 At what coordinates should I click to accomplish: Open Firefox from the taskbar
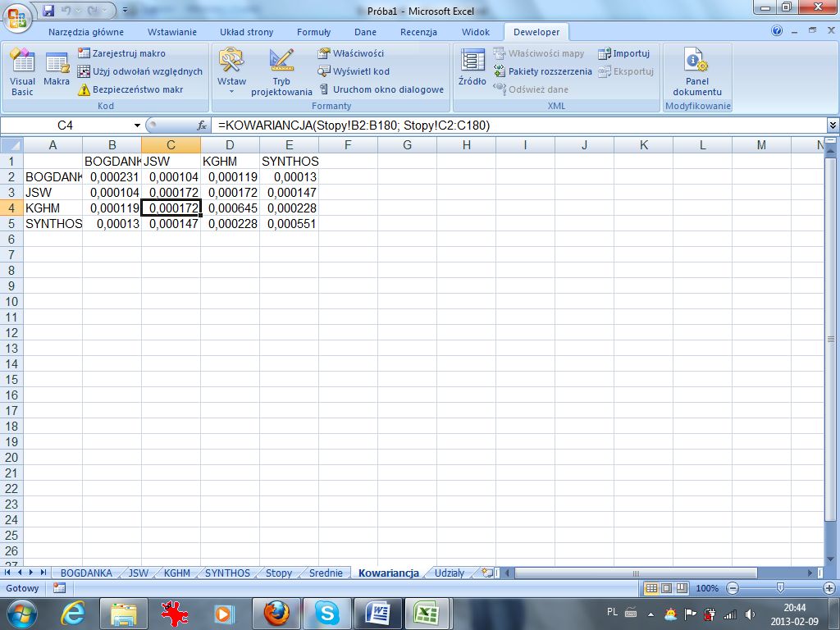point(276,614)
